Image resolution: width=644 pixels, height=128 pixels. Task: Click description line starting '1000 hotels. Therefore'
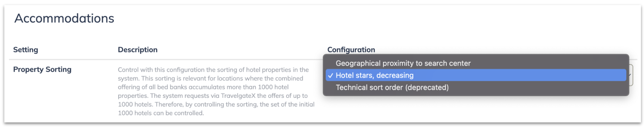coord(216,104)
